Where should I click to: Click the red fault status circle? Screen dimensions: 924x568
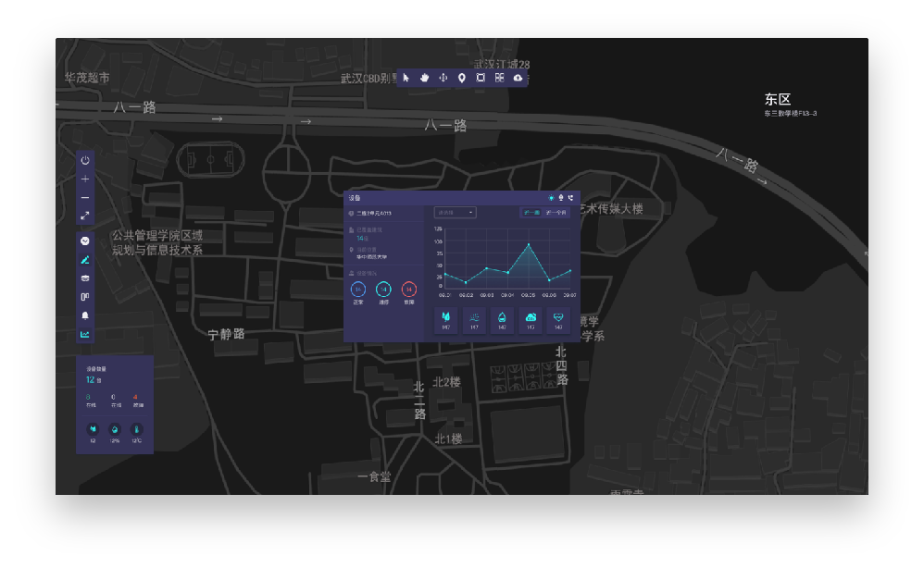[x=408, y=290]
